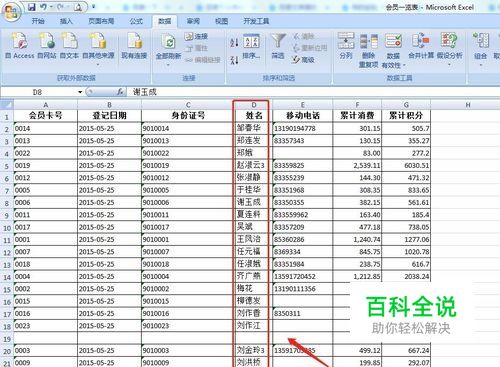This screenshot has width=500, height=367.
Task: Open the Name Box dropdown arrow
Action: coord(80,92)
